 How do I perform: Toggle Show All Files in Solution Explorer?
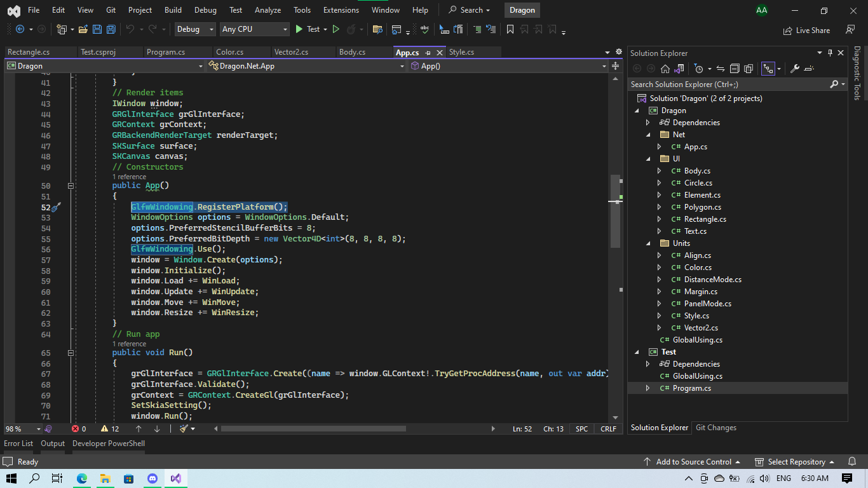[x=749, y=69]
